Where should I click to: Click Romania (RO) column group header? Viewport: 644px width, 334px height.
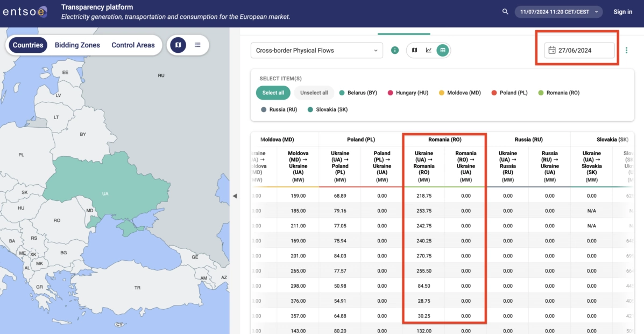click(x=445, y=140)
